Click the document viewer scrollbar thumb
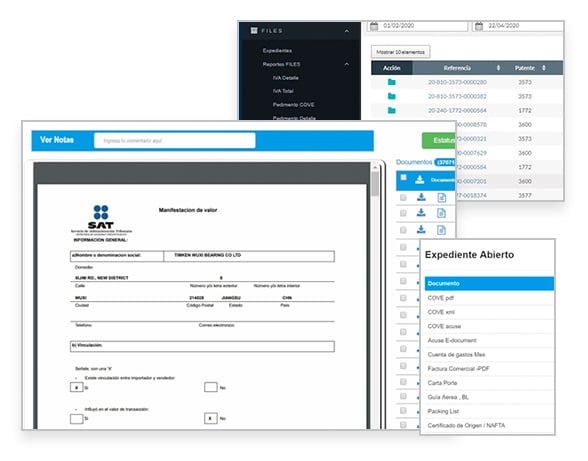588x461 pixels. (x=375, y=184)
